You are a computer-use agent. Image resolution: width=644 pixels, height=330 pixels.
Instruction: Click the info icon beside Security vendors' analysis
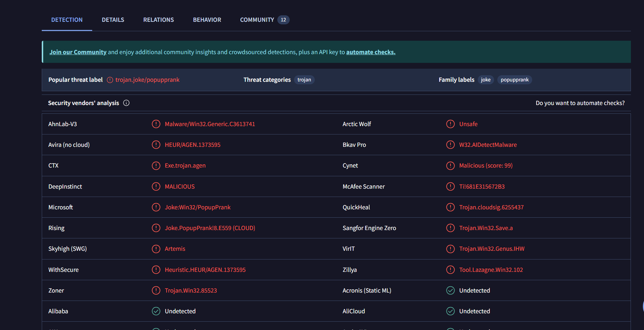pos(126,103)
